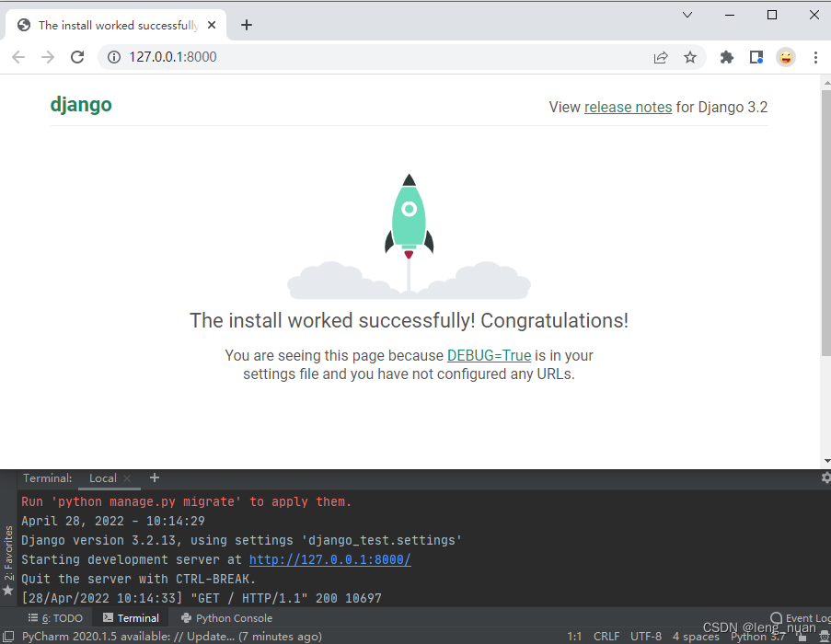The height and width of the screenshot is (644, 831).
Task: Click 'Run python manage.py migrate' terminal line
Action: click(187, 501)
